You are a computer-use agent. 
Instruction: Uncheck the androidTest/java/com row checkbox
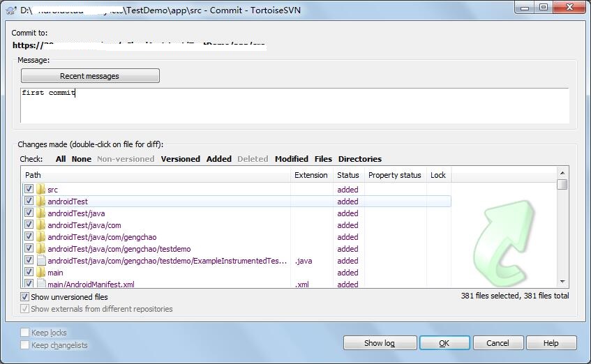pos(29,225)
